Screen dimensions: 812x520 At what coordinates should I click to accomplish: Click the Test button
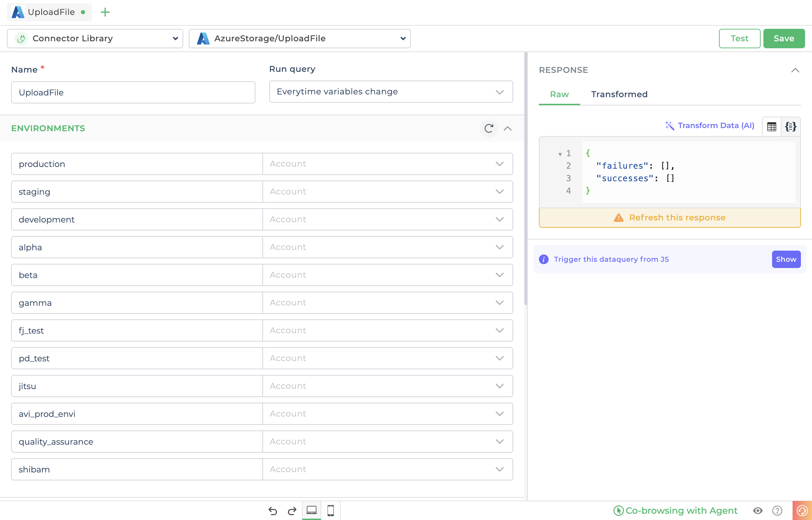click(739, 39)
